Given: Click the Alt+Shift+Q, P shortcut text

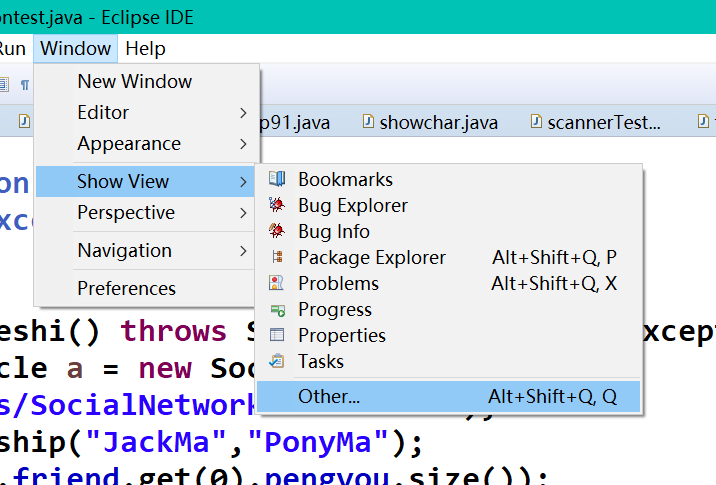Looking at the screenshot, I should (554, 258).
